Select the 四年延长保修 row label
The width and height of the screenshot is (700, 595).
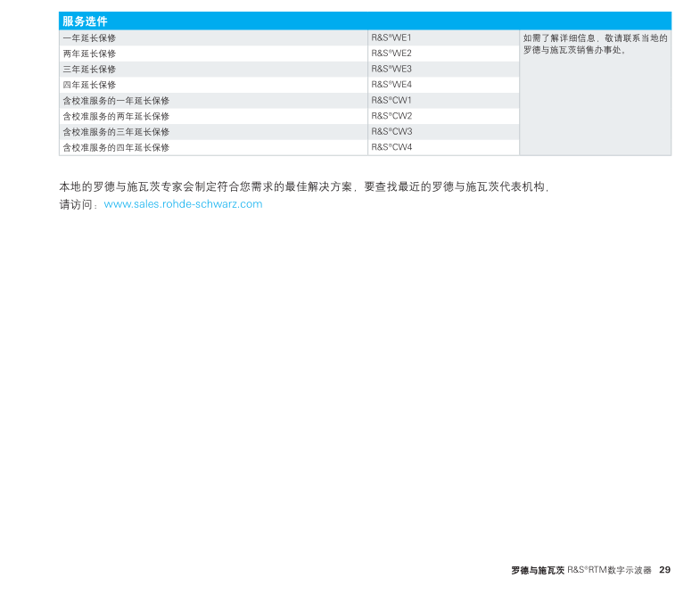(89, 85)
